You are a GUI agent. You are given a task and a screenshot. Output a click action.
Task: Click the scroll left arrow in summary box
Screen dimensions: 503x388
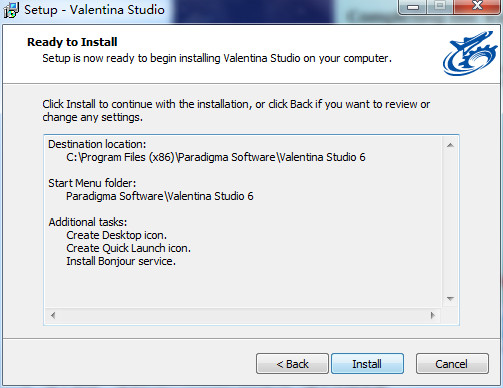[53, 315]
